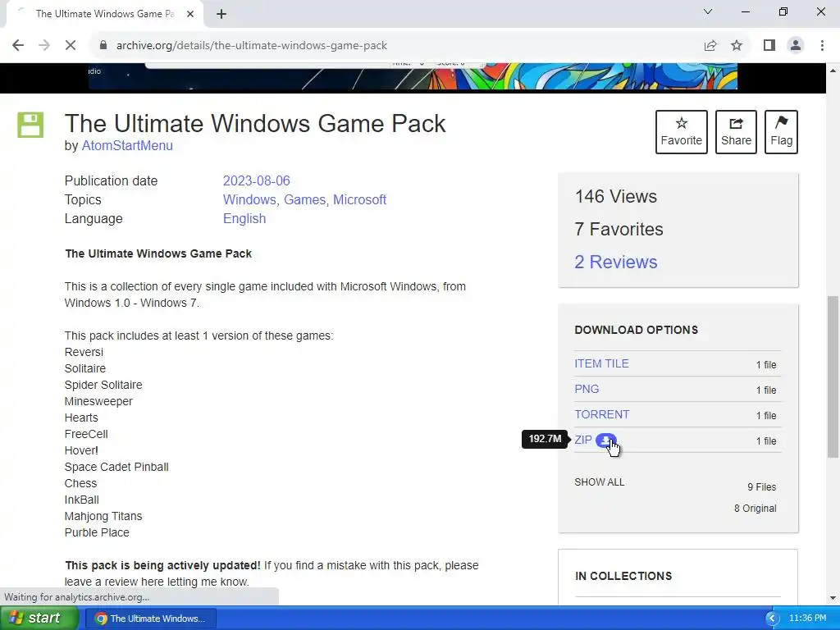Open tab search chevron
The width and height of the screenshot is (840, 630).
pyautogui.click(x=708, y=11)
